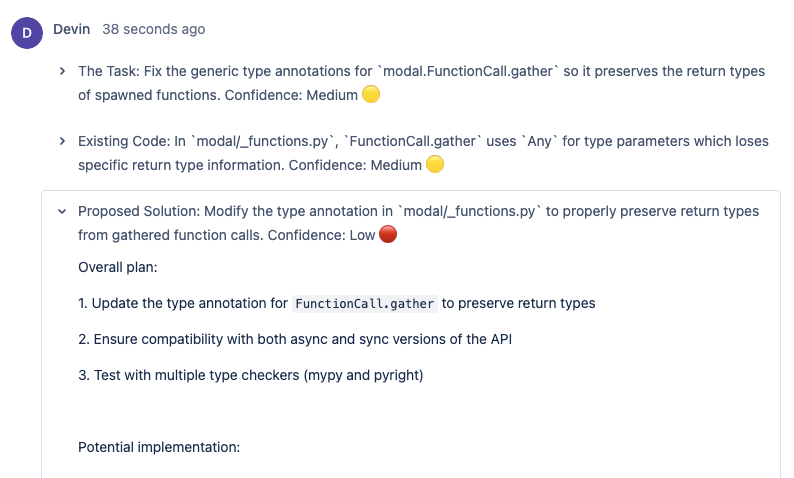
Task: Expand The Task section chevron
Action: (x=62, y=71)
